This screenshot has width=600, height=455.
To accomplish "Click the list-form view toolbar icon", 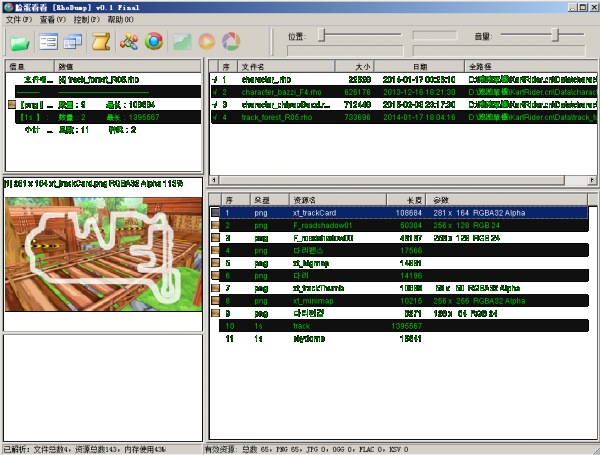I will click(x=48, y=42).
